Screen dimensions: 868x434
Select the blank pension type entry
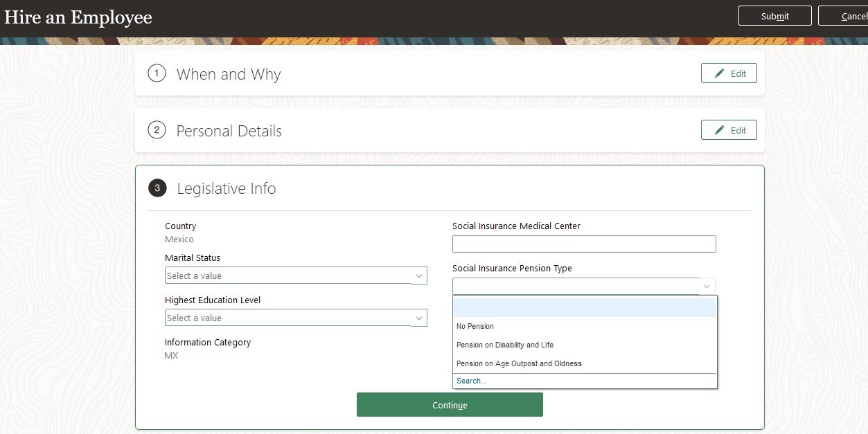[x=584, y=308]
